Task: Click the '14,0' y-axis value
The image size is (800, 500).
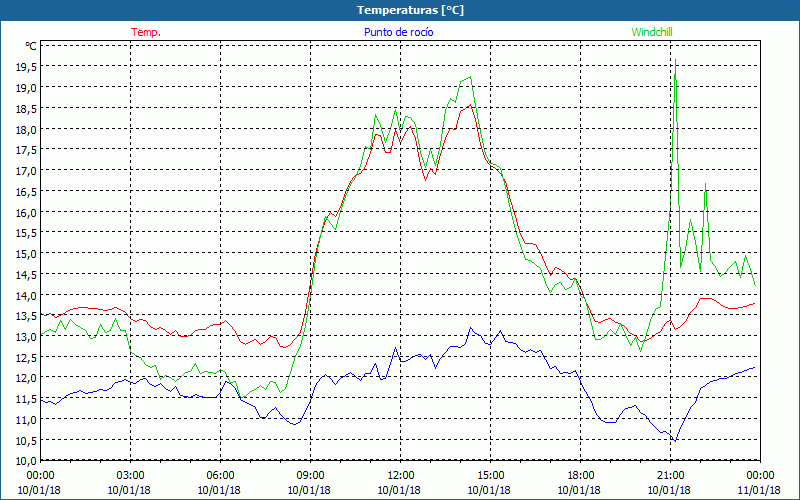Action: point(27,296)
